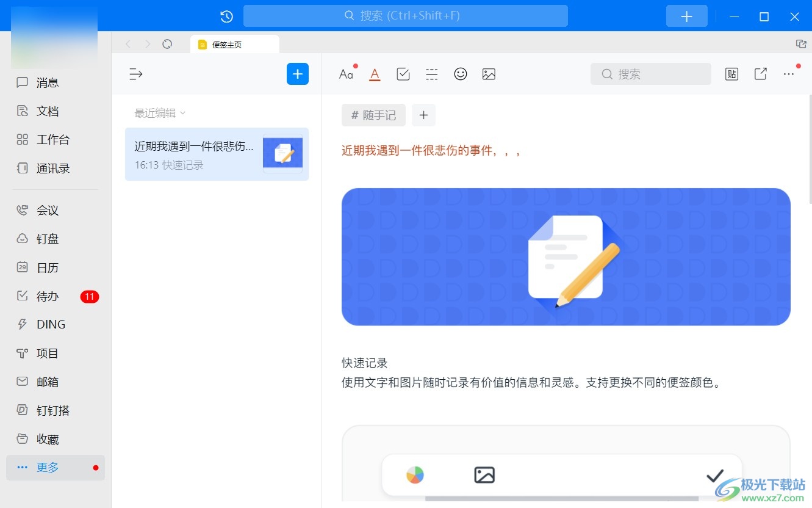Insert a divider line
The height and width of the screenshot is (508, 812).
pyautogui.click(x=432, y=74)
